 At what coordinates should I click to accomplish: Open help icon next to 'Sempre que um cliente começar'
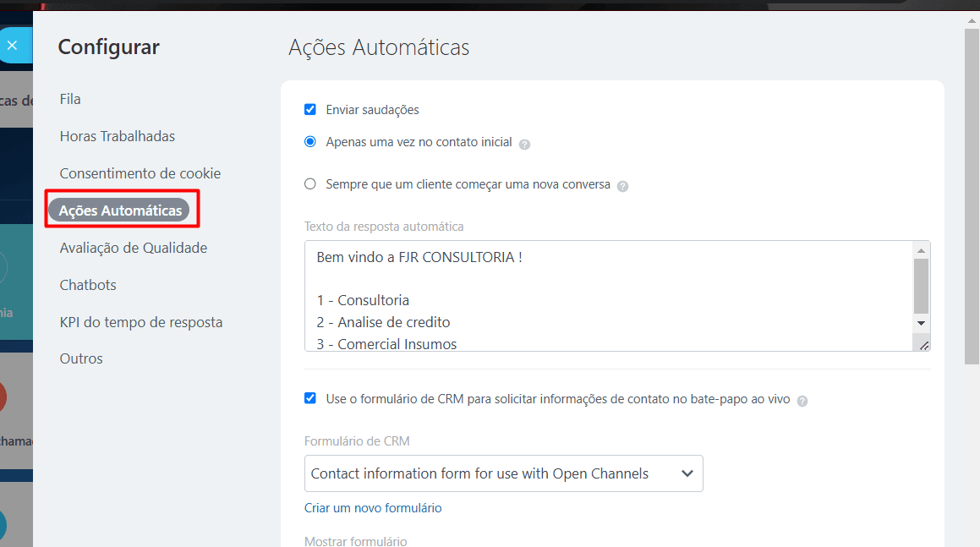click(623, 185)
